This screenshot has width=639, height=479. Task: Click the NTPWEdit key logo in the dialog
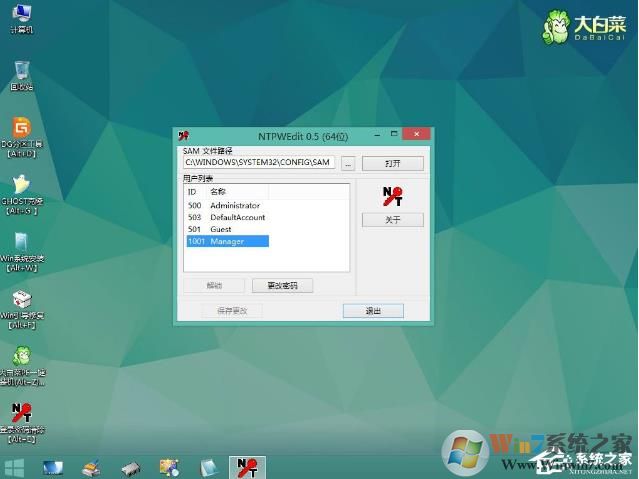click(391, 195)
